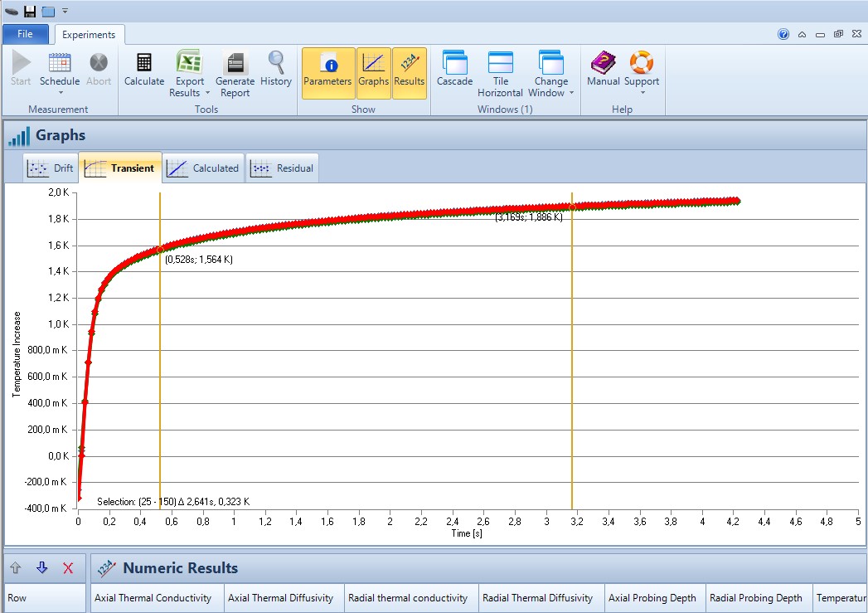The image size is (868, 613).
Task: Move row up with gray arrow
Action: tap(15, 568)
